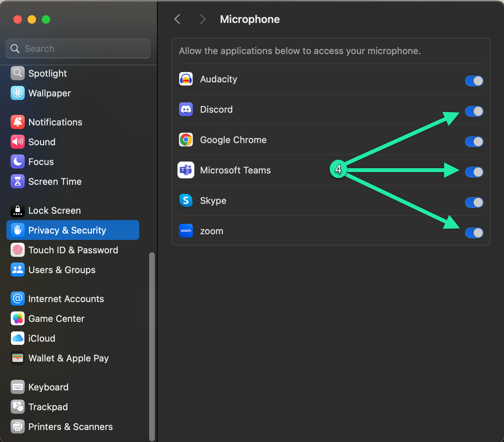504x442 pixels.
Task: Open iCloud label in sidebar
Action: tap(42, 338)
